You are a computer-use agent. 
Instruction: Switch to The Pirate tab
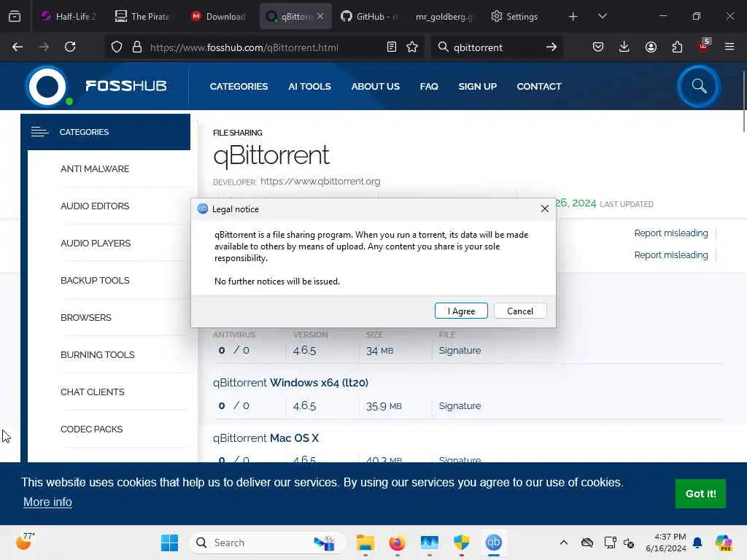point(142,17)
